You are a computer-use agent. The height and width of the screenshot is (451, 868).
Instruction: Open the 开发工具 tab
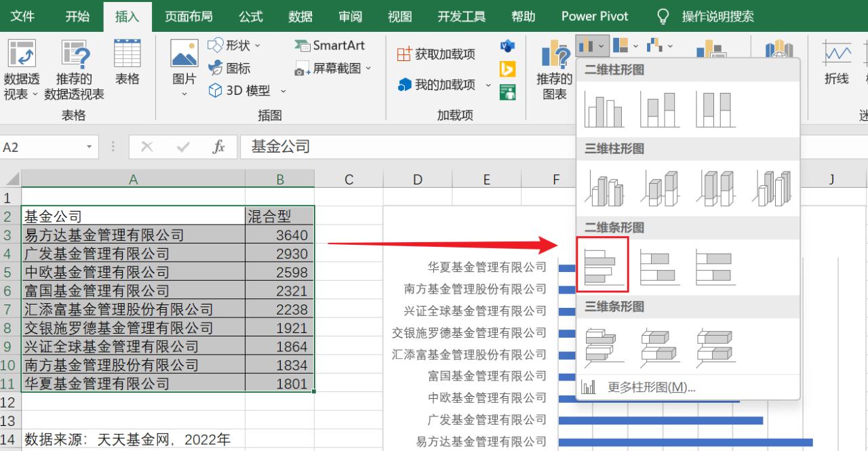click(462, 16)
